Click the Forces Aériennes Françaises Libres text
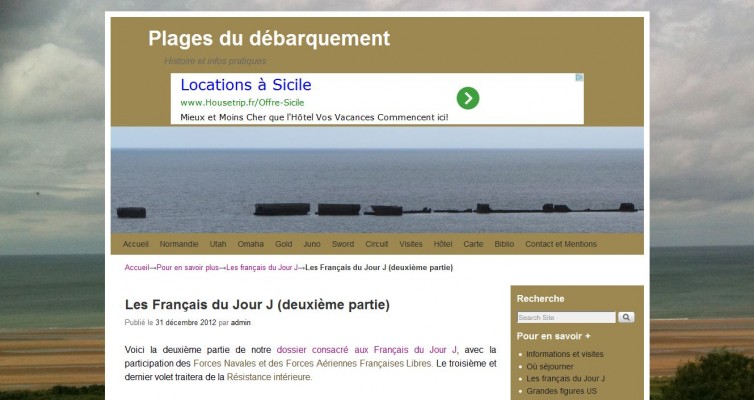This screenshot has width=754, height=400. click(359, 364)
